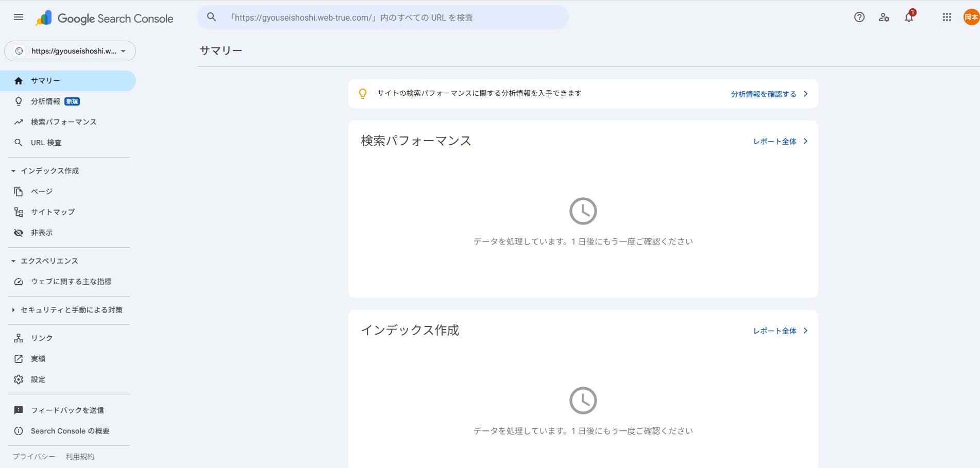Open the property selector dropdown
980x468 pixels.
coord(70,51)
